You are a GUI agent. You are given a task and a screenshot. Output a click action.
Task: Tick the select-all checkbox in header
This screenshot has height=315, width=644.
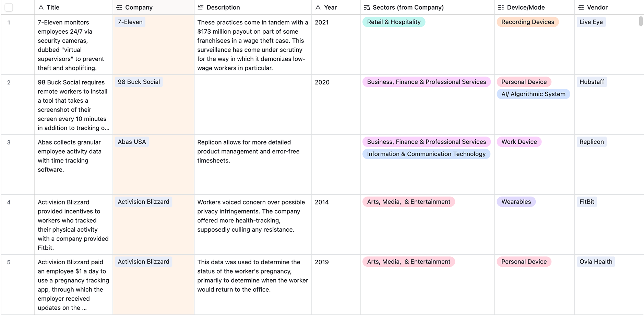pyautogui.click(x=9, y=8)
